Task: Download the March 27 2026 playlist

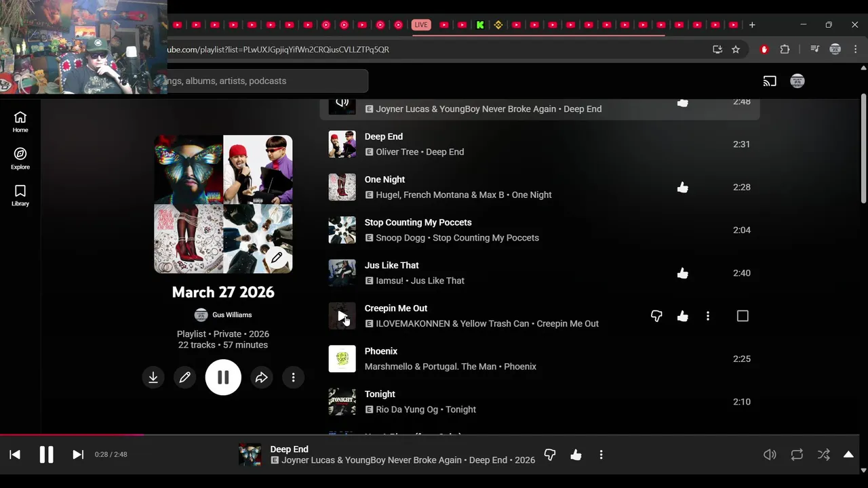Action: pos(153,378)
